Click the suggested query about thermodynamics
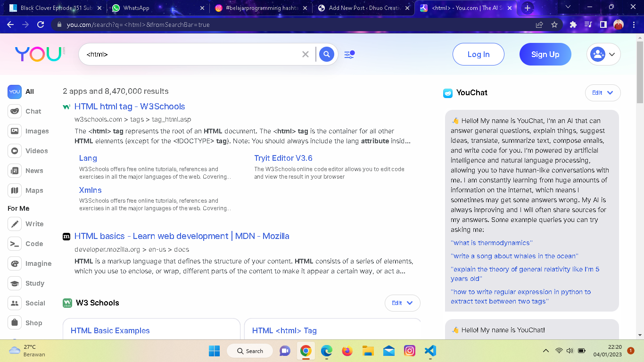The width and height of the screenshot is (644, 362). pyautogui.click(x=492, y=243)
